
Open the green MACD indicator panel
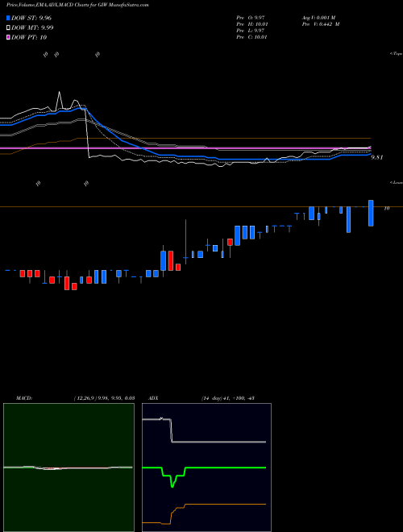[69, 468]
